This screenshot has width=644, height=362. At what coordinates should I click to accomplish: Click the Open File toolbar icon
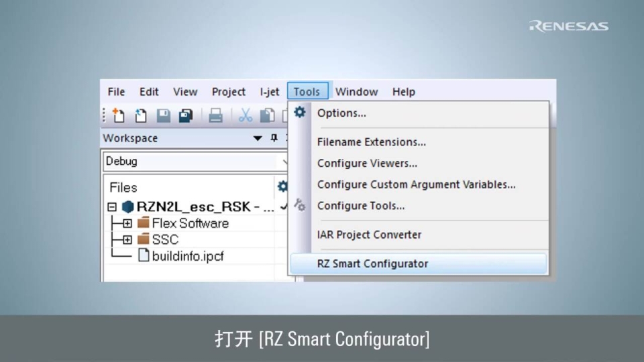[x=141, y=115]
